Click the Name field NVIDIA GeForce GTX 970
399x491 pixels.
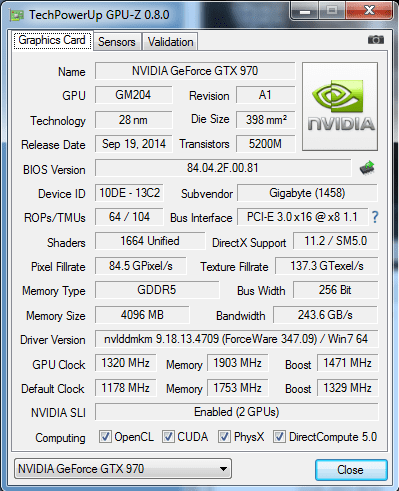(195, 71)
